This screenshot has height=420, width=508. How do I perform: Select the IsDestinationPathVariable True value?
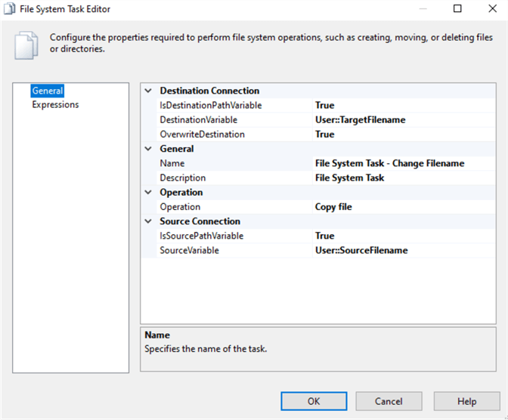pyautogui.click(x=404, y=106)
